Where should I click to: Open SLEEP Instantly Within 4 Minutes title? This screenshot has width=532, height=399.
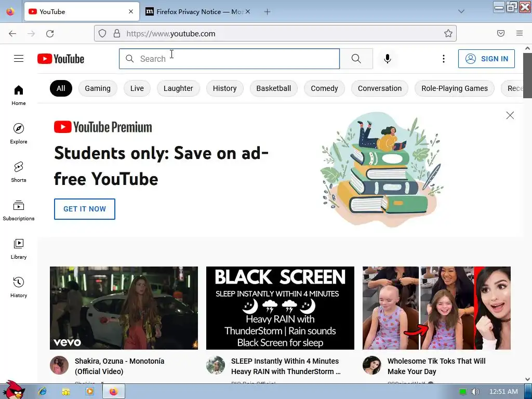coord(286,366)
